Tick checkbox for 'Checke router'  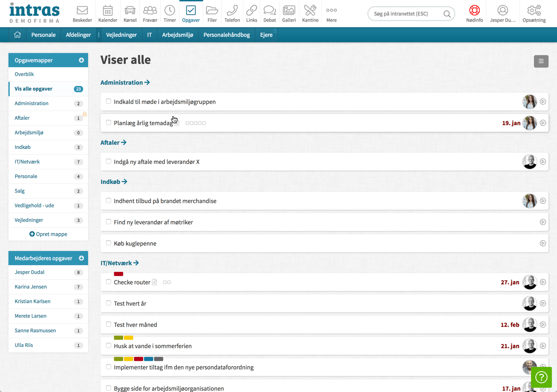[x=108, y=282]
